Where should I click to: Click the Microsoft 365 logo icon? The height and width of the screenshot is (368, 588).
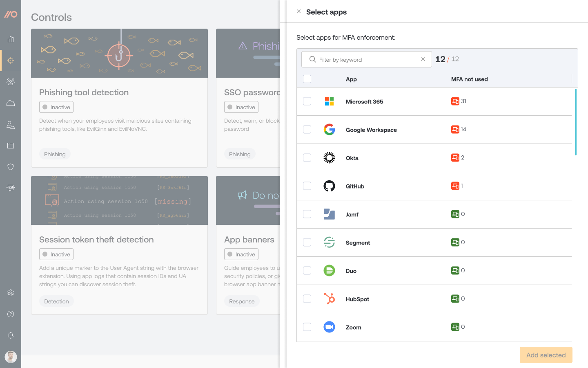click(x=329, y=101)
